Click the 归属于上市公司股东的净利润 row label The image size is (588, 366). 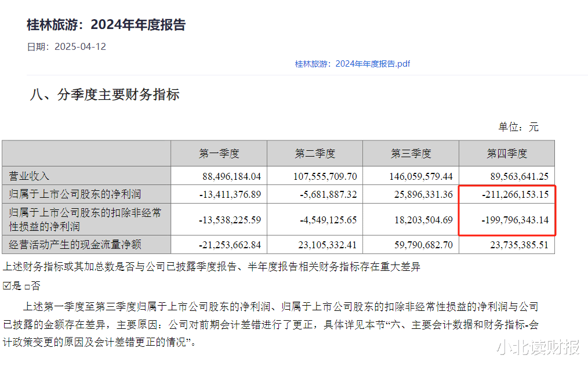coord(75,194)
